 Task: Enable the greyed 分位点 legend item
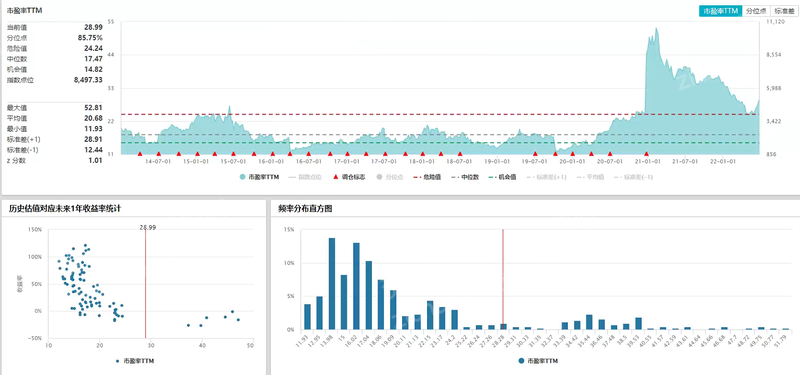pyautogui.click(x=390, y=177)
